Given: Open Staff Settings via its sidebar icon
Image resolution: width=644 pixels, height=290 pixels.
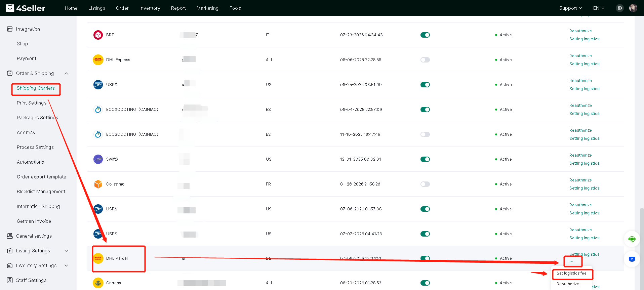Looking at the screenshot, I should [10, 280].
